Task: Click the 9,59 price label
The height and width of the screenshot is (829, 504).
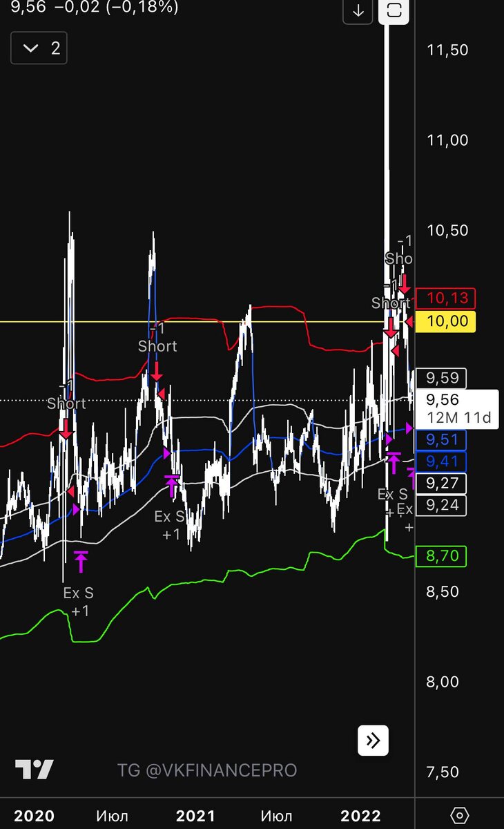Action: pos(441,379)
